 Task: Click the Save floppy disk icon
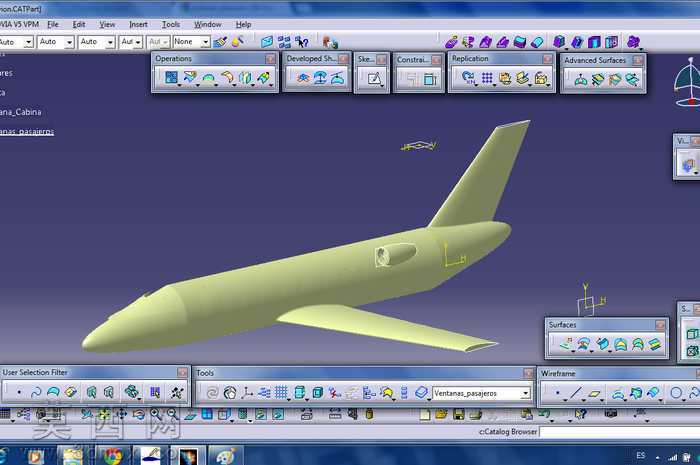459,415
